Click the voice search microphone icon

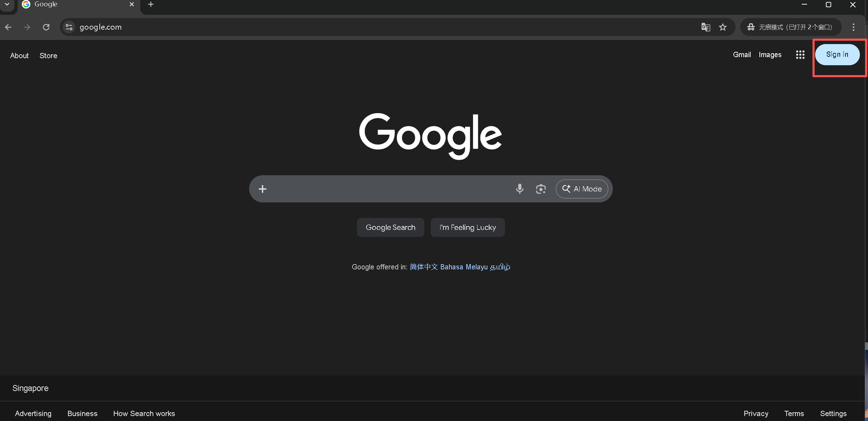(x=519, y=189)
